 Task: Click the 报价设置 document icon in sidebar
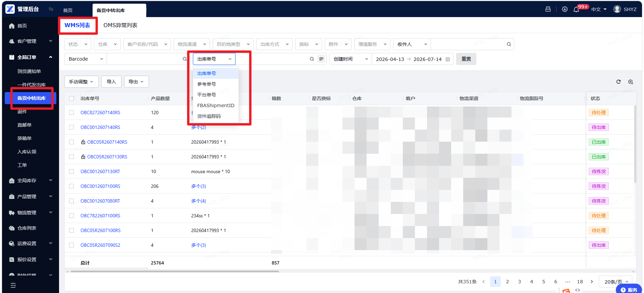click(x=12, y=260)
